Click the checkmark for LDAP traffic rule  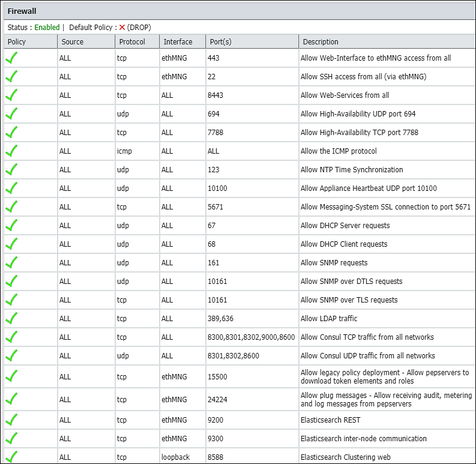click(x=11, y=318)
